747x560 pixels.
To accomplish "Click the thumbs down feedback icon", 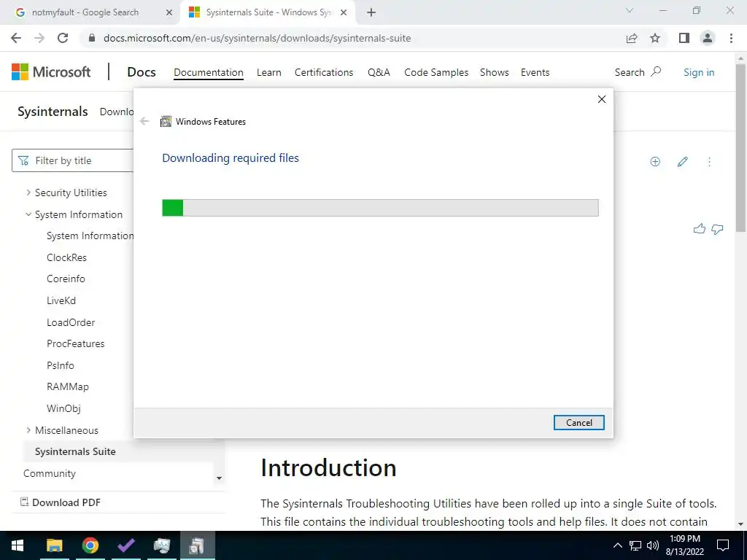I will tap(717, 230).
